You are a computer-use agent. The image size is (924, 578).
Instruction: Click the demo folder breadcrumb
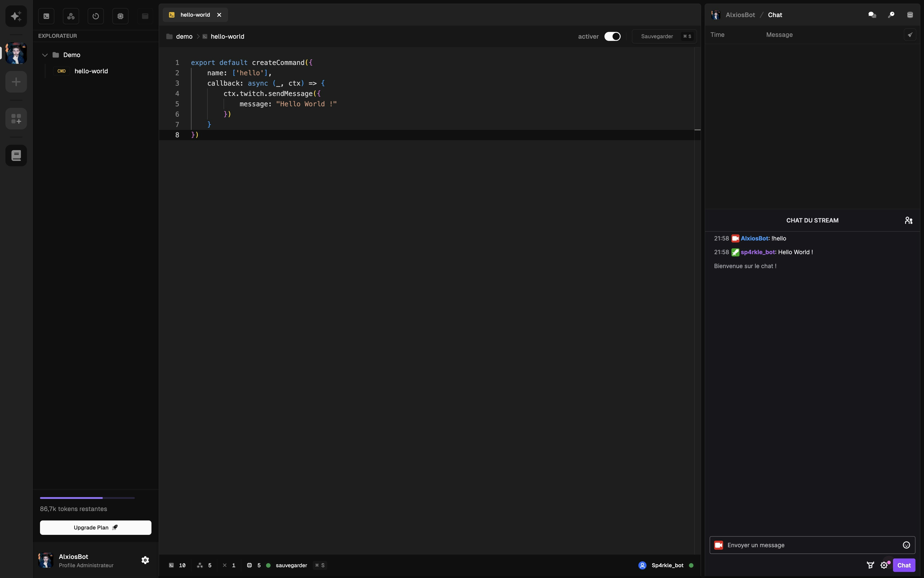tap(184, 37)
